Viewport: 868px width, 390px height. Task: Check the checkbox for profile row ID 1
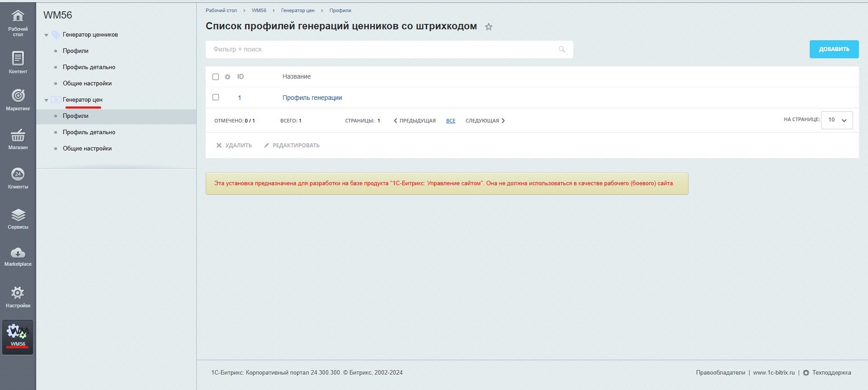coord(216,97)
